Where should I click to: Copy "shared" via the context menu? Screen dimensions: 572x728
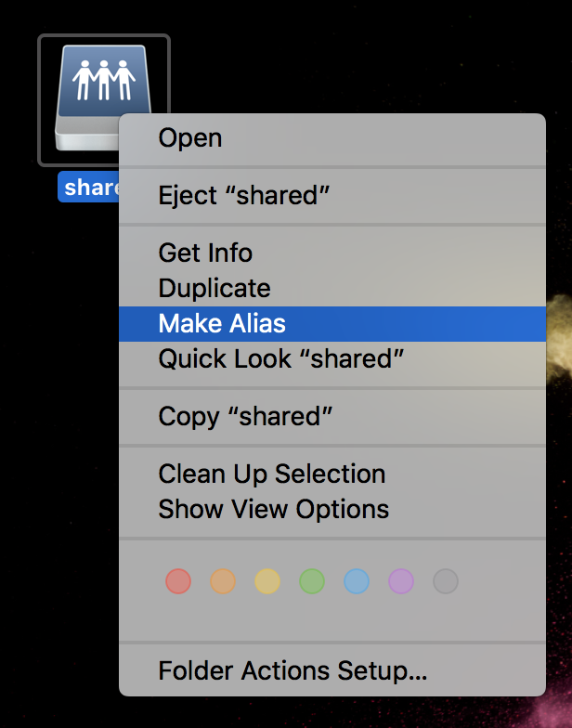(x=245, y=416)
